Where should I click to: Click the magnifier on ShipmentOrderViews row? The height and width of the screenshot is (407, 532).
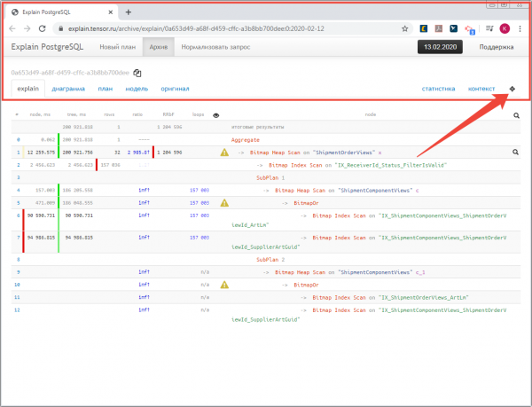(x=515, y=153)
